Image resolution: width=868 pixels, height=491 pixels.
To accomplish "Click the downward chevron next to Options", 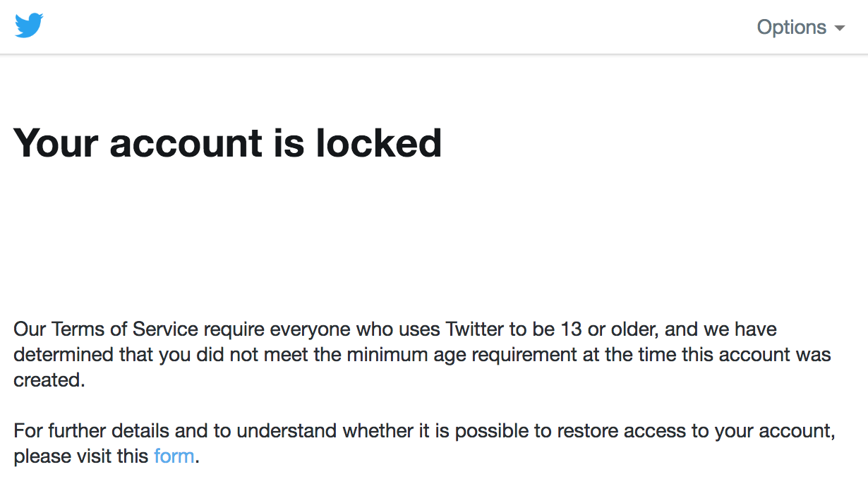I will point(840,29).
